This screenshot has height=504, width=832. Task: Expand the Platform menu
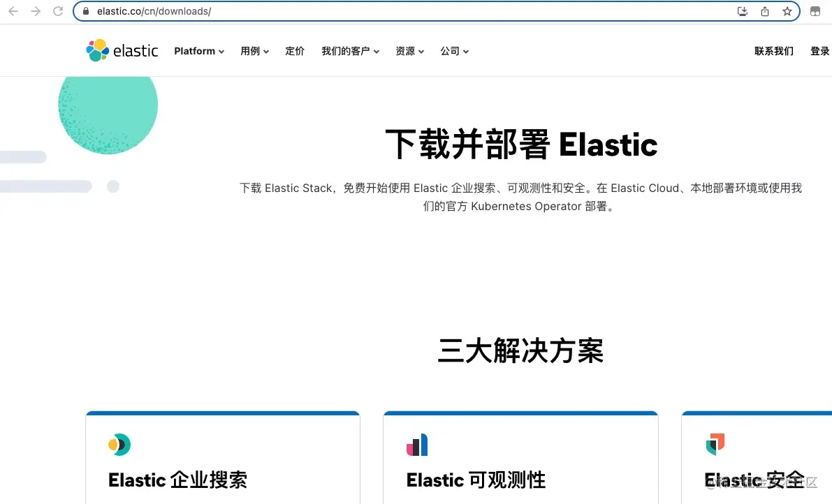click(x=199, y=51)
